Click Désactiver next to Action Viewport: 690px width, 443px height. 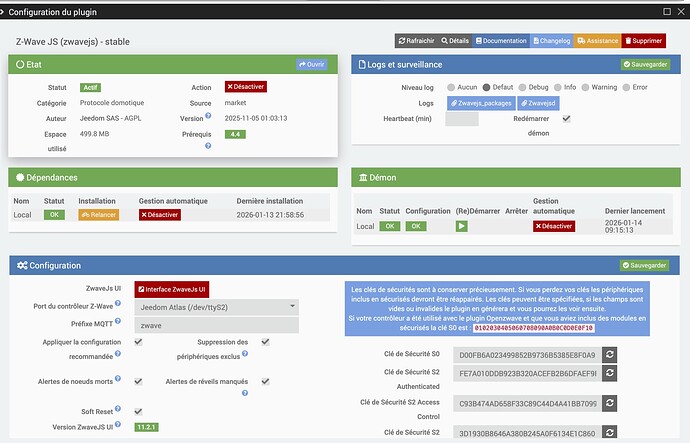[x=246, y=87]
